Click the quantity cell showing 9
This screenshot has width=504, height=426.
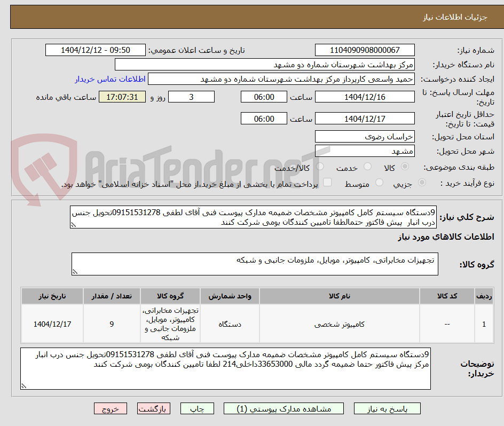(112, 324)
